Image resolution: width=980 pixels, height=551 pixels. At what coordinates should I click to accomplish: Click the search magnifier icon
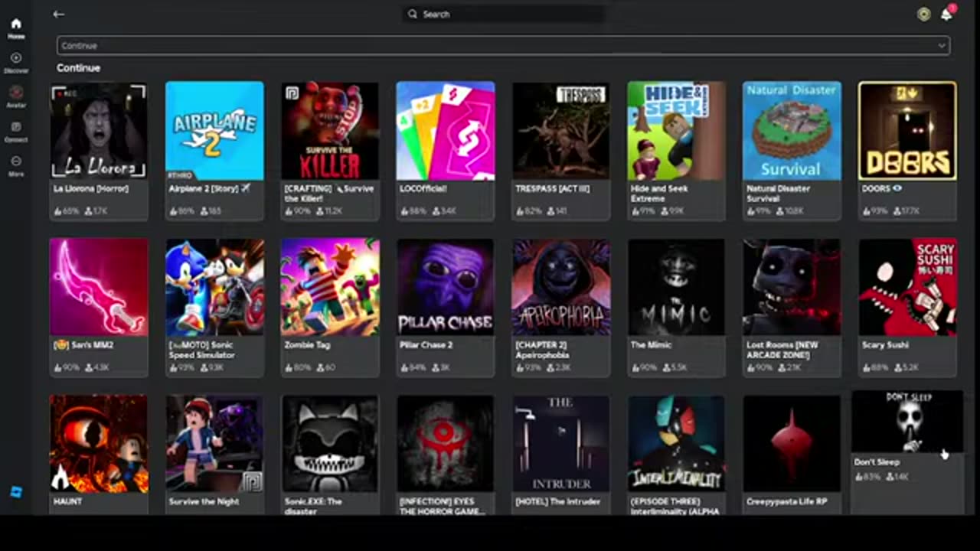click(413, 14)
